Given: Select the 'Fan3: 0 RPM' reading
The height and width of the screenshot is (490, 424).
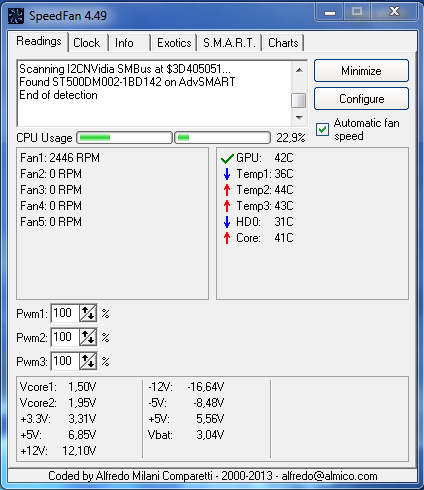Looking at the screenshot, I should 51,190.
